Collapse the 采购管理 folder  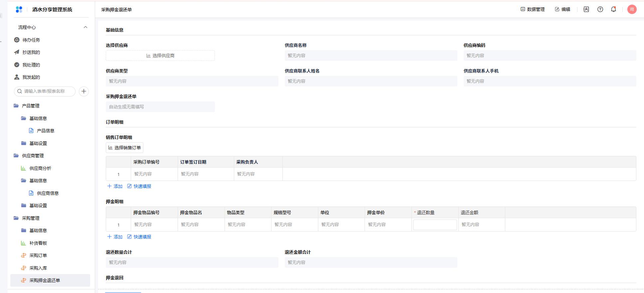pos(50,218)
